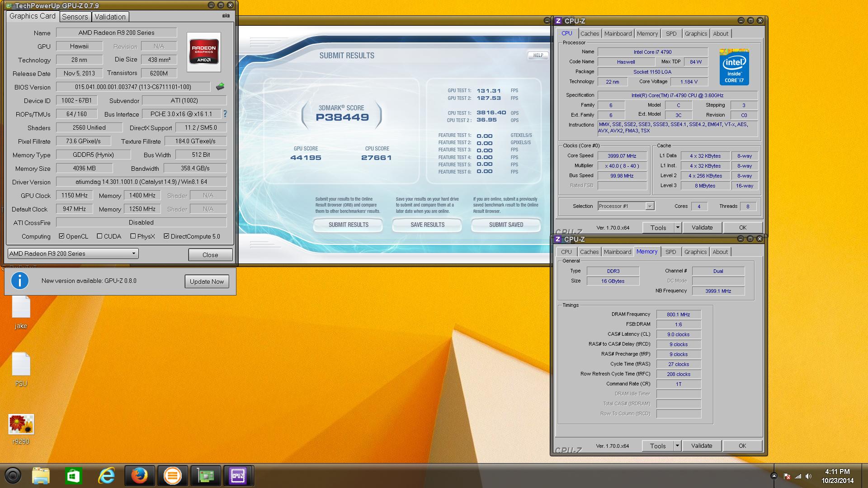Click OK in the lower CPU-Z window
This screenshot has width=868, height=488.
pos(742,446)
